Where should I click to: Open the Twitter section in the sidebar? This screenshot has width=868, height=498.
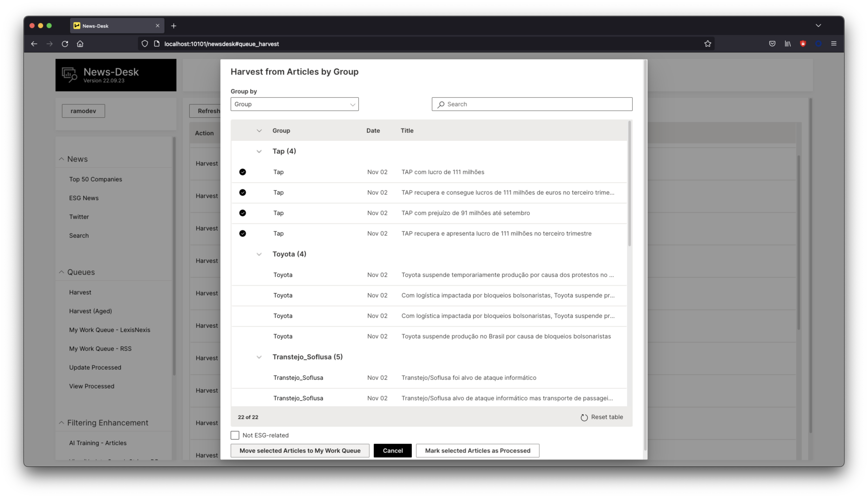pyautogui.click(x=79, y=217)
